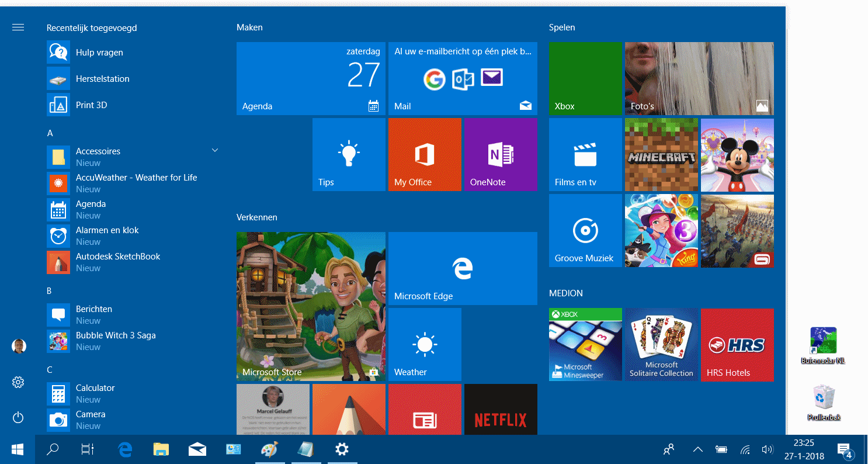Open the Gameloft army game tile

tap(737, 230)
